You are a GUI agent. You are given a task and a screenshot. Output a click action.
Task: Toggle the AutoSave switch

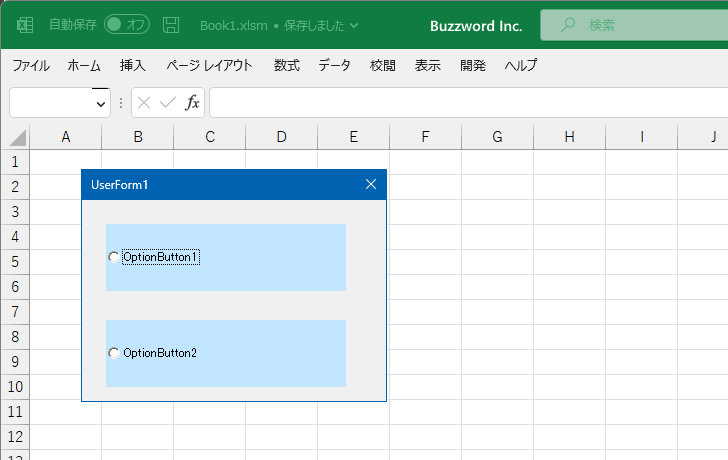[127, 25]
